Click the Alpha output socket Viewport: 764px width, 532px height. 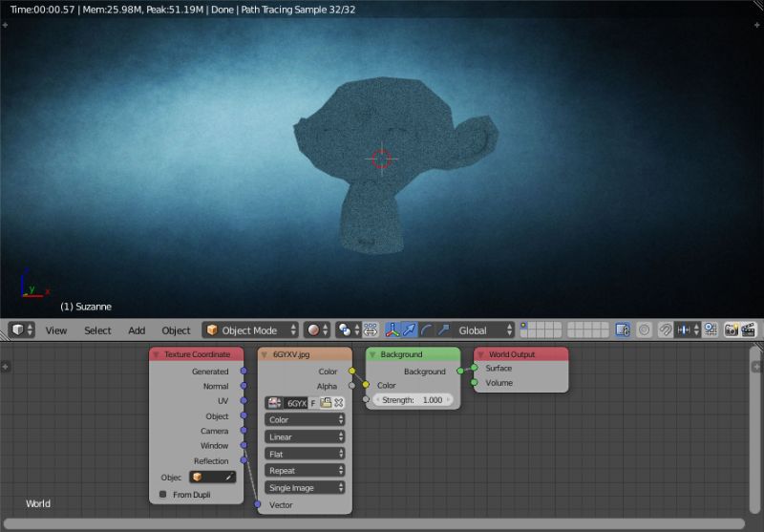click(351, 385)
